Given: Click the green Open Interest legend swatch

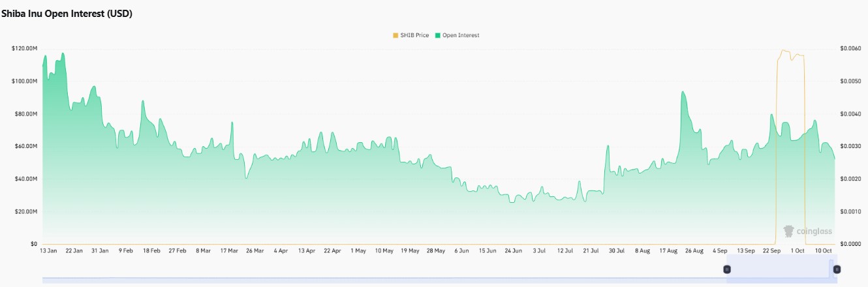Looking at the screenshot, I should click(x=437, y=35).
